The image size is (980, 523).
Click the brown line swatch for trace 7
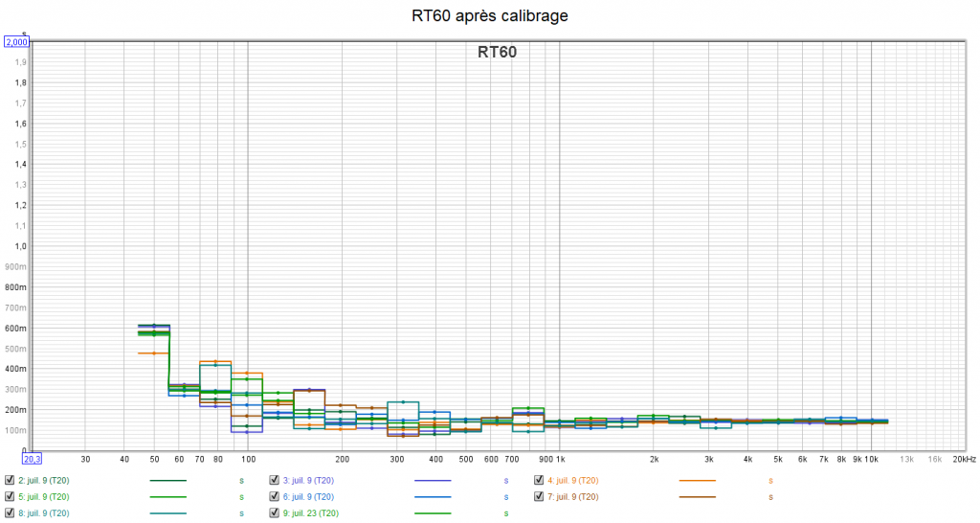click(697, 497)
